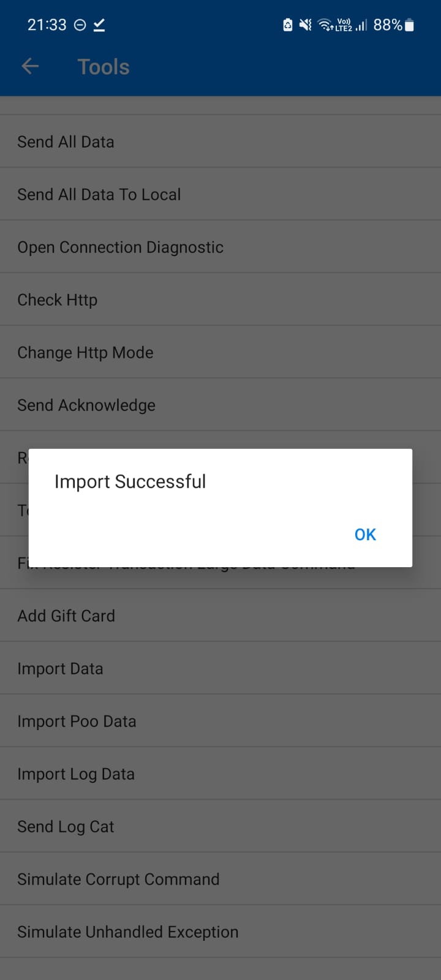Screen dimensions: 441x980
Task: Tap the battery saver recycle icon
Action: click(287, 25)
